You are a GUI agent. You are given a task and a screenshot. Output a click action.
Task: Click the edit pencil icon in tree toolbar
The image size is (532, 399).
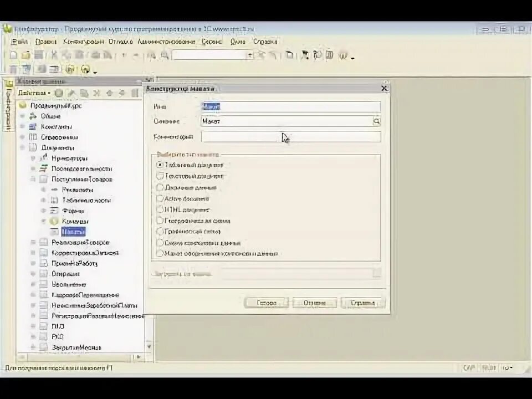[71, 93]
